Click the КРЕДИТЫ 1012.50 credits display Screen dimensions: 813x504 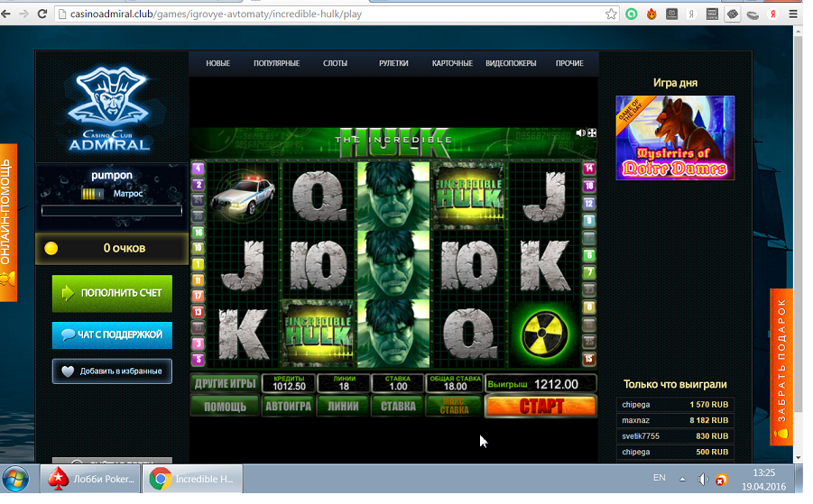[x=288, y=383]
